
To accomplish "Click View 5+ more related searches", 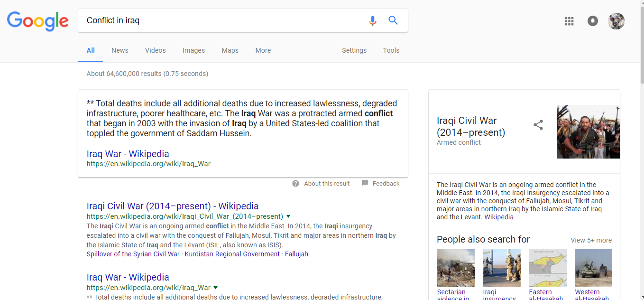I will (x=591, y=240).
